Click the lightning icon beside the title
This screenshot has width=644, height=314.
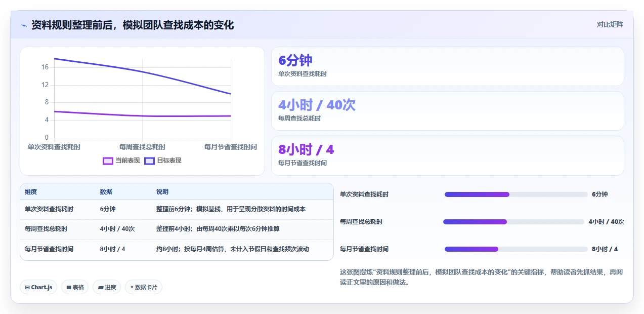(24, 25)
